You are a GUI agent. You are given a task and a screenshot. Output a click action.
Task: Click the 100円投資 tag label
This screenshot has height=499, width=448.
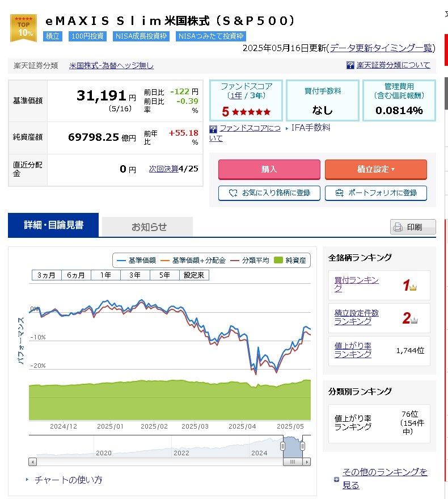87,36
